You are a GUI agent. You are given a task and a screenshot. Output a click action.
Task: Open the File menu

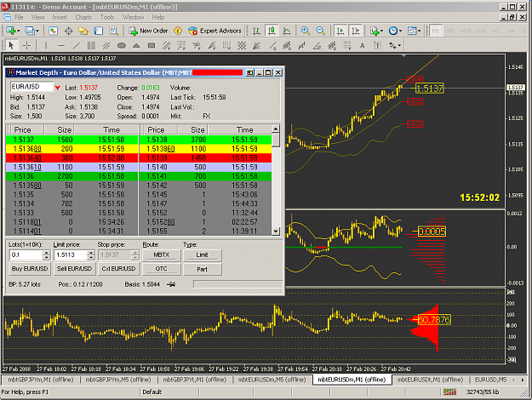(19, 17)
